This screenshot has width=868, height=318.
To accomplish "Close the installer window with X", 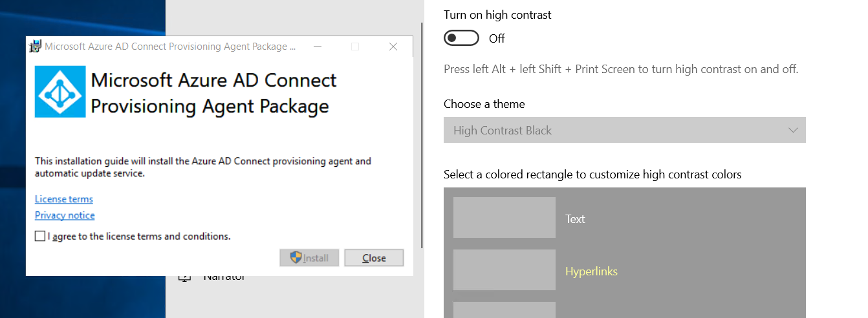I will (393, 47).
